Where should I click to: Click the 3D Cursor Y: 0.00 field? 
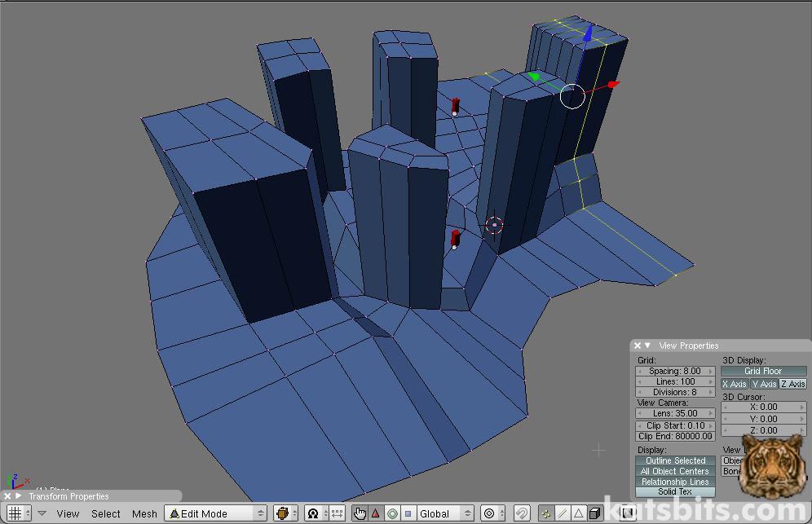click(764, 418)
